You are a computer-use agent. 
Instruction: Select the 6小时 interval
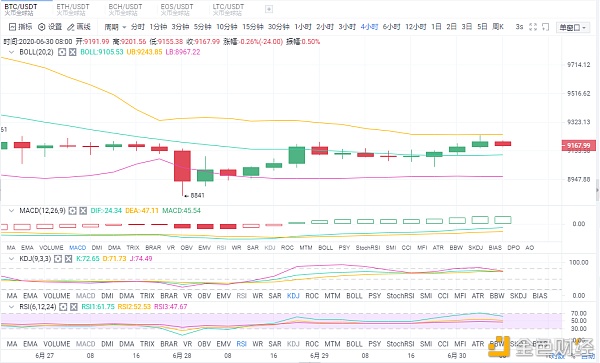pyautogui.click(x=391, y=27)
